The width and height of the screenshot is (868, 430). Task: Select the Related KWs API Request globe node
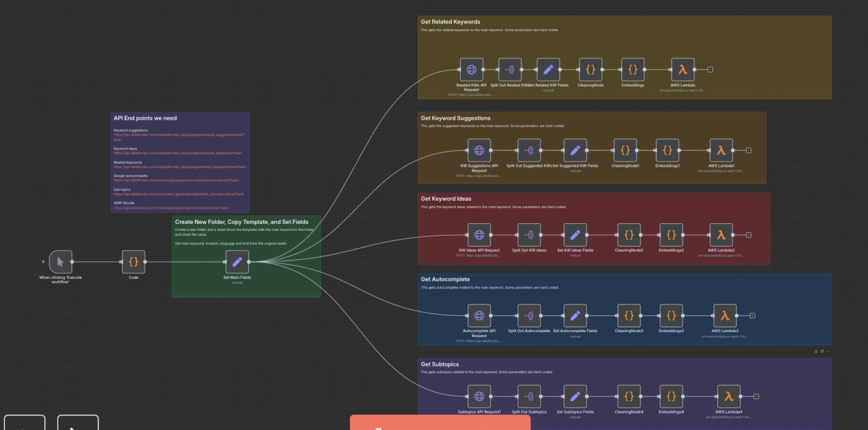(x=471, y=69)
